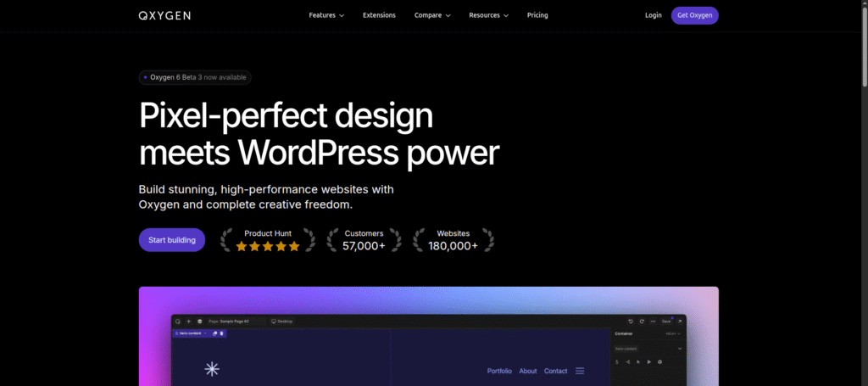
Task: Click the cursor pointer icon in properties panel
Action: pyautogui.click(x=638, y=362)
